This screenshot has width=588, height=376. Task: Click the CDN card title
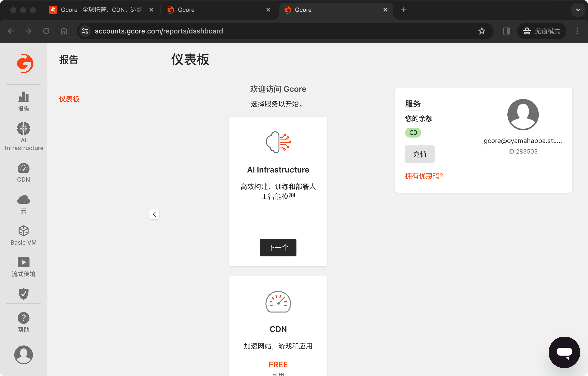(x=278, y=329)
